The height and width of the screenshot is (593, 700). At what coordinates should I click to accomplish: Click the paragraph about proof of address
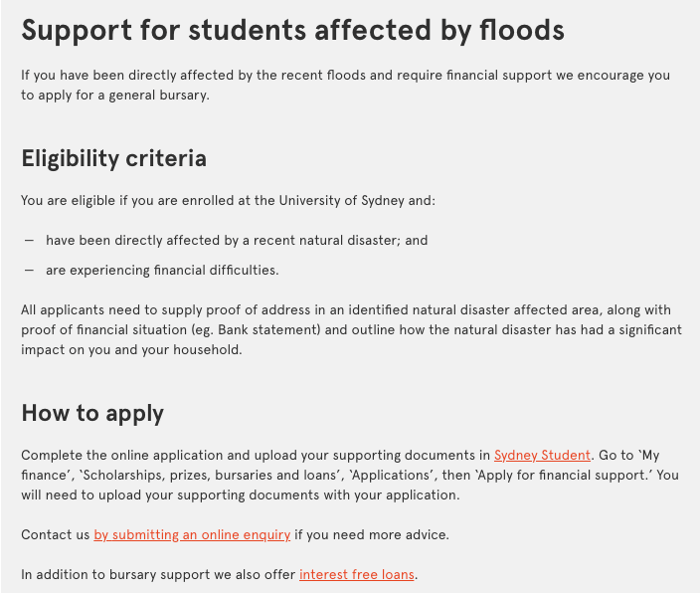(351, 329)
